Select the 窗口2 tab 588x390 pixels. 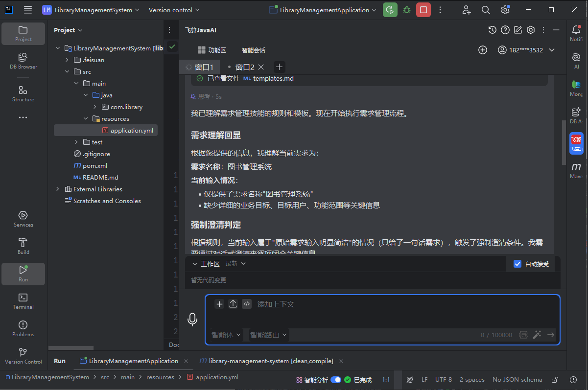(x=245, y=67)
